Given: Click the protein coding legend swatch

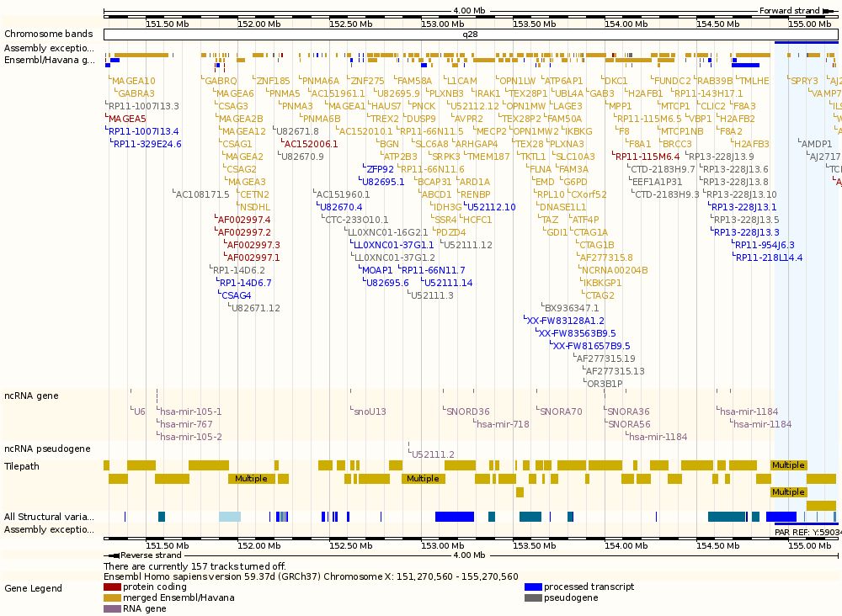Looking at the screenshot, I should point(112,587).
